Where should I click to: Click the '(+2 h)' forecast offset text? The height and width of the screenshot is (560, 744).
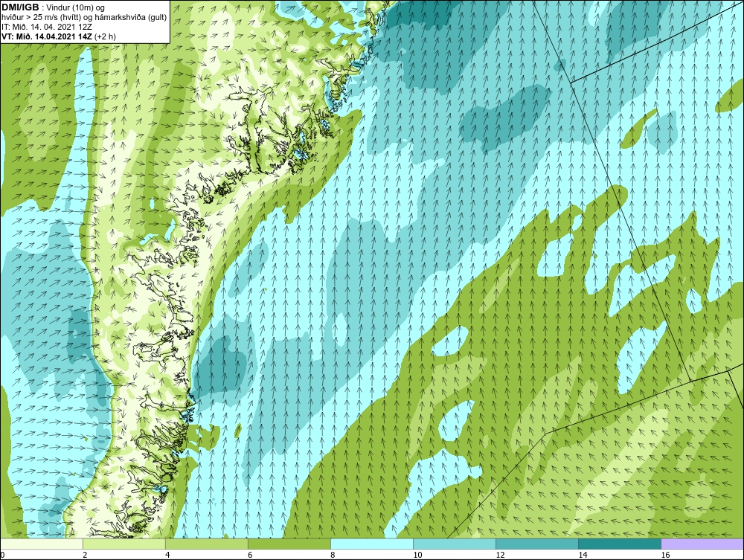pyautogui.click(x=106, y=36)
